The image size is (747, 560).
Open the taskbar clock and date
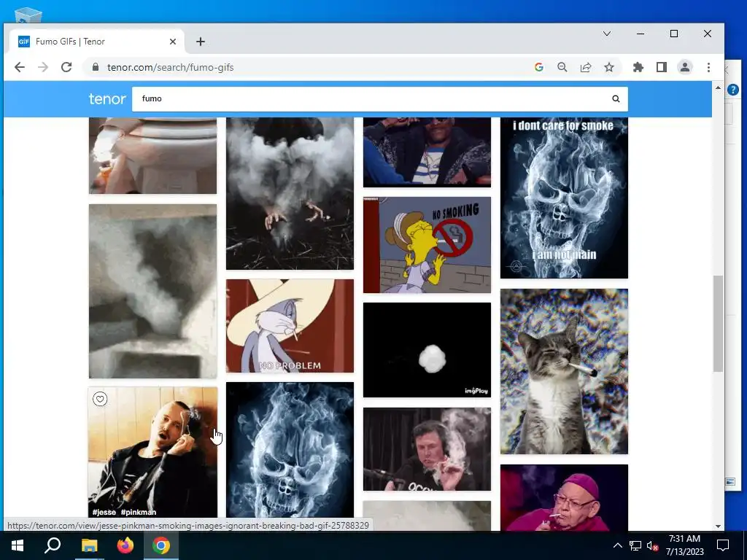pos(684,545)
